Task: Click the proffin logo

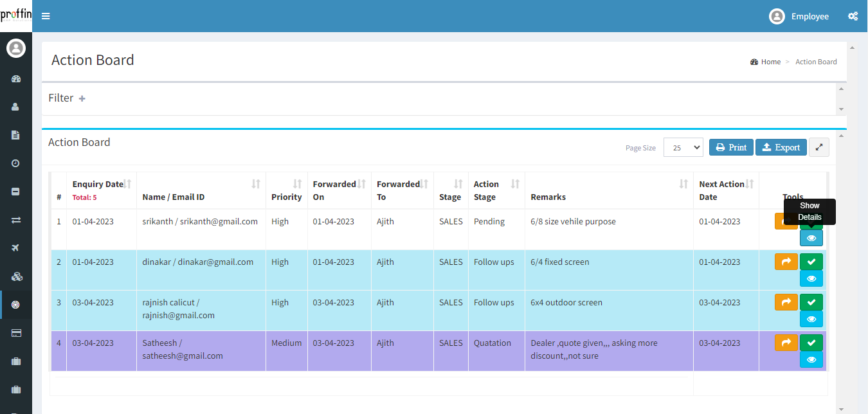Action: click(16, 14)
